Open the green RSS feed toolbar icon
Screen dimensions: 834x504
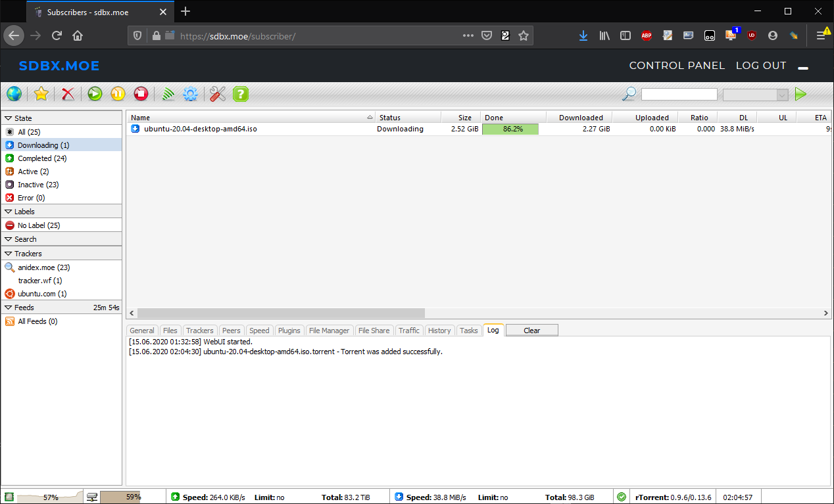click(168, 94)
